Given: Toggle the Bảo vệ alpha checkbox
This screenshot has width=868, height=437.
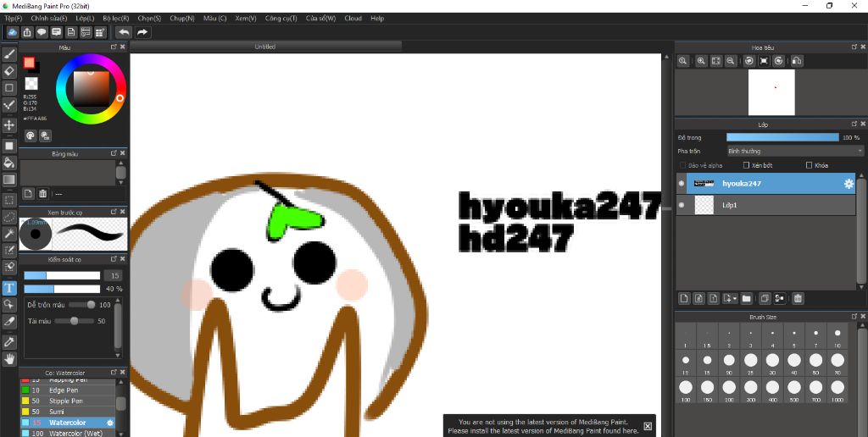Looking at the screenshot, I should coord(682,165).
